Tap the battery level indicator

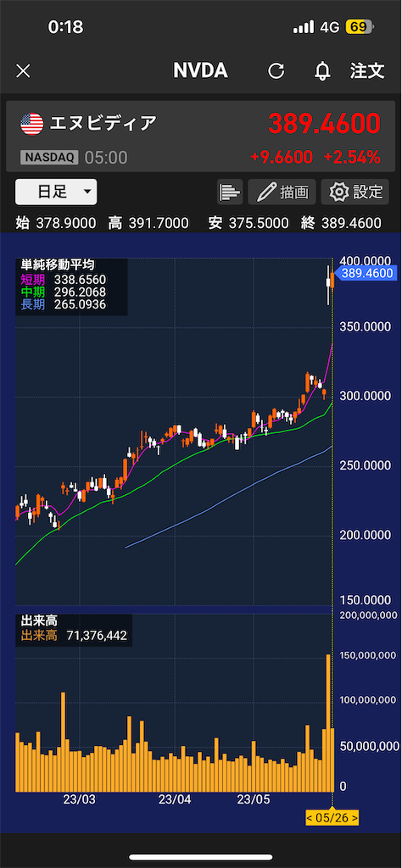pyautogui.click(x=360, y=26)
